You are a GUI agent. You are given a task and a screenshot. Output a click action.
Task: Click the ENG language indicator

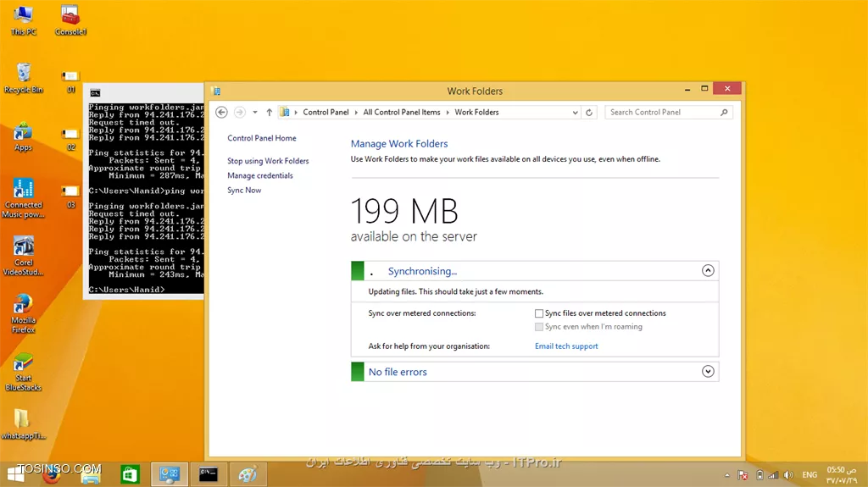pyautogui.click(x=810, y=475)
